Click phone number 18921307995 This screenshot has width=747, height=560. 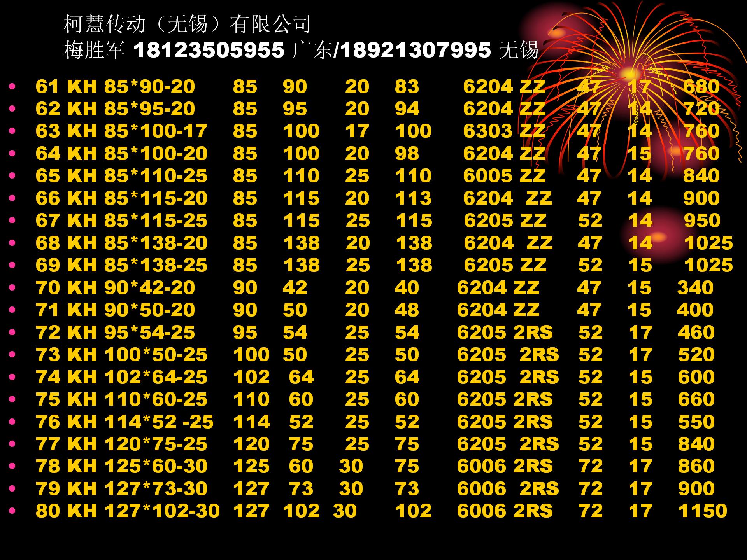tap(416, 51)
